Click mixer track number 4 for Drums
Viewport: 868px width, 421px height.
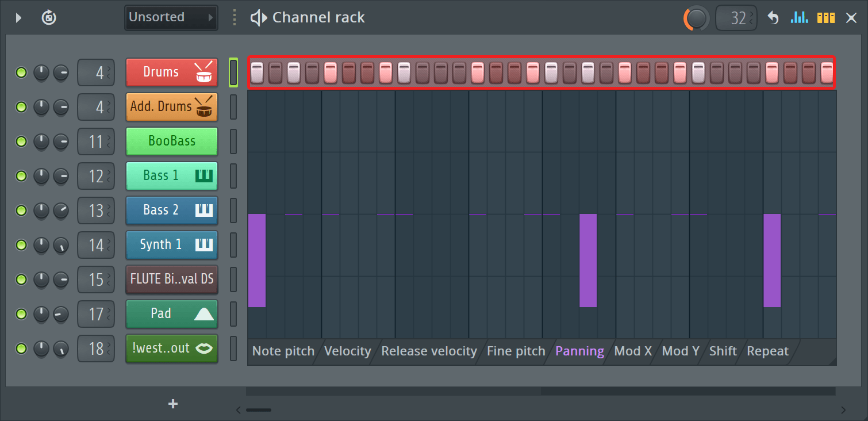tap(96, 73)
